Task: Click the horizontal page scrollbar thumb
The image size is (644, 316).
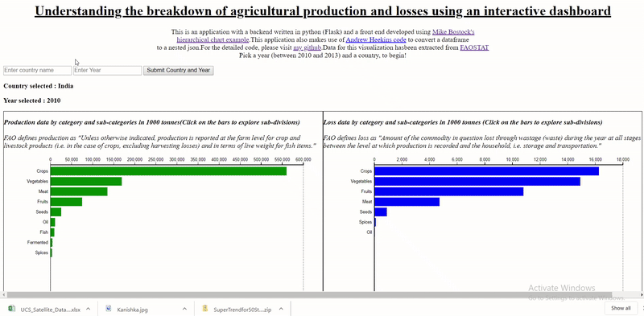Action: (308, 294)
